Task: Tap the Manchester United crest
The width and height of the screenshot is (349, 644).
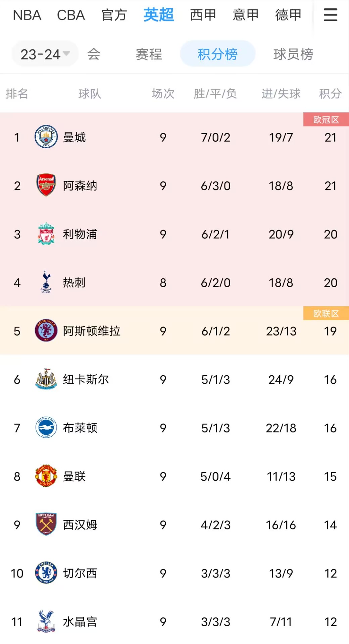Action: click(x=46, y=476)
